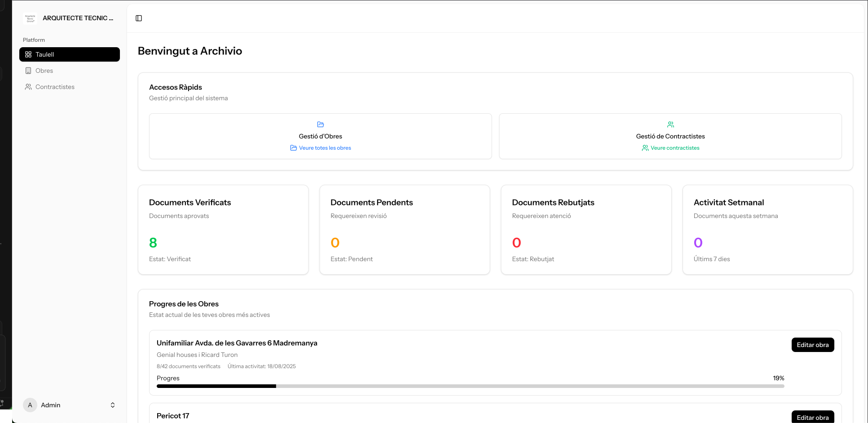Click the Arquitecte Tecnic logo icon

(30, 18)
